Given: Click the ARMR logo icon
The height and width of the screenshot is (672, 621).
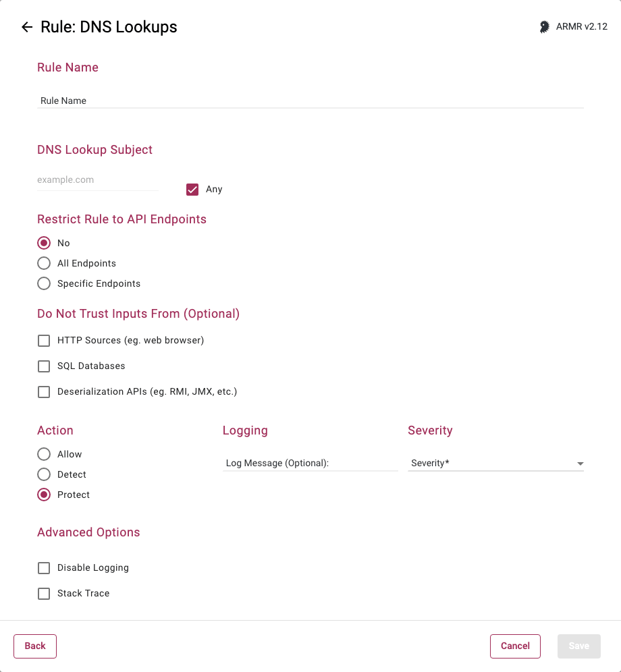Looking at the screenshot, I should [x=544, y=27].
